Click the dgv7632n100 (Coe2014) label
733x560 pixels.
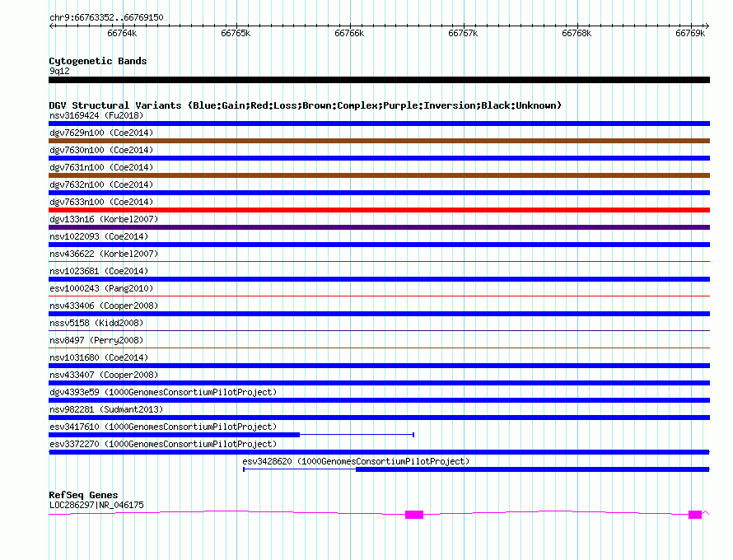coord(101,184)
